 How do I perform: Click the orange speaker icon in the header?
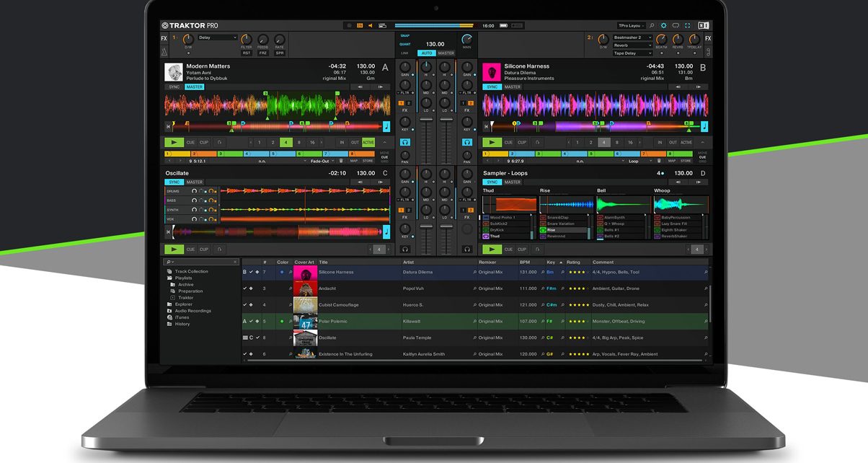371,25
